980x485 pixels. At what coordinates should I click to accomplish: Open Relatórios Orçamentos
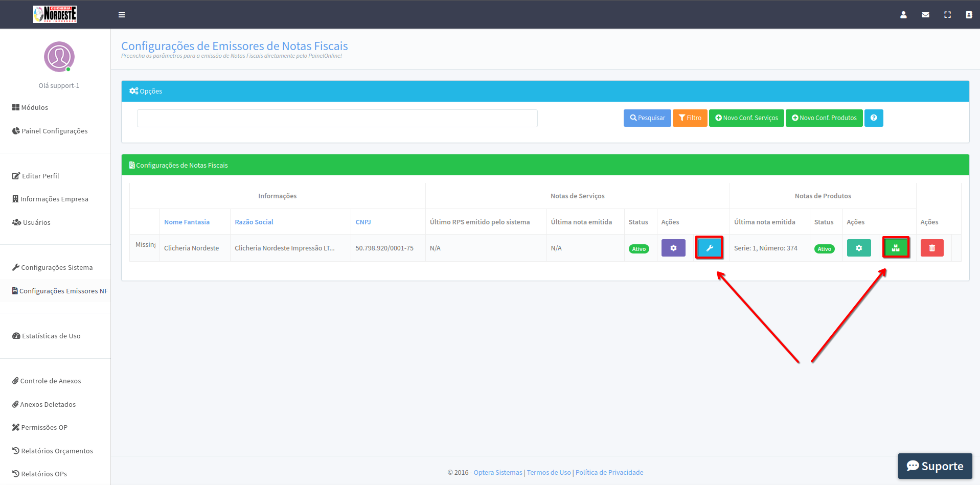pyautogui.click(x=53, y=451)
